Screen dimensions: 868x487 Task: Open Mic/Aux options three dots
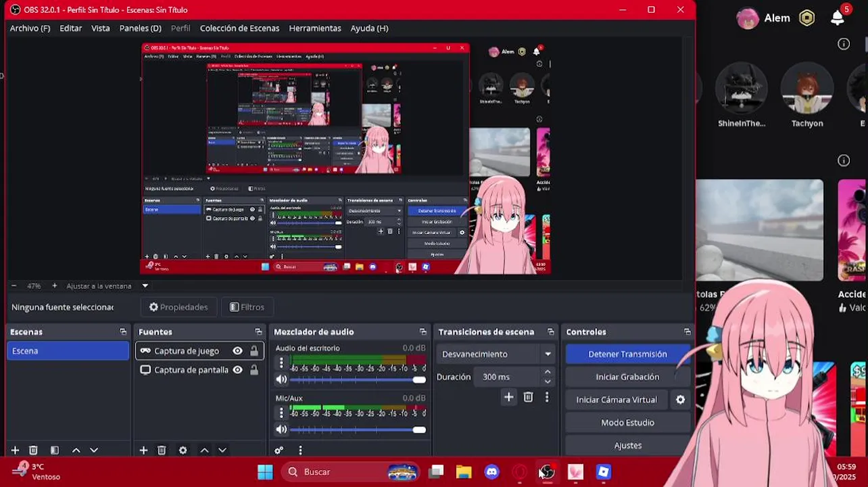(x=281, y=413)
